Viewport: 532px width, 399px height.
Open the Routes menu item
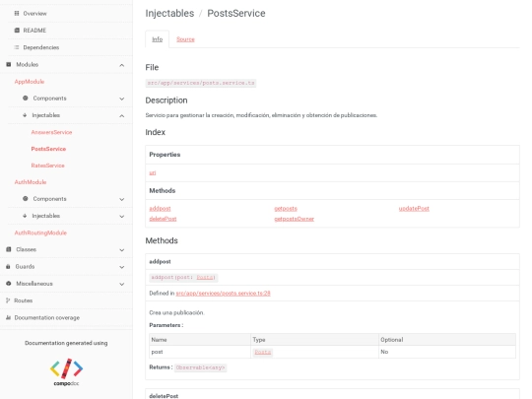pyautogui.click(x=23, y=300)
